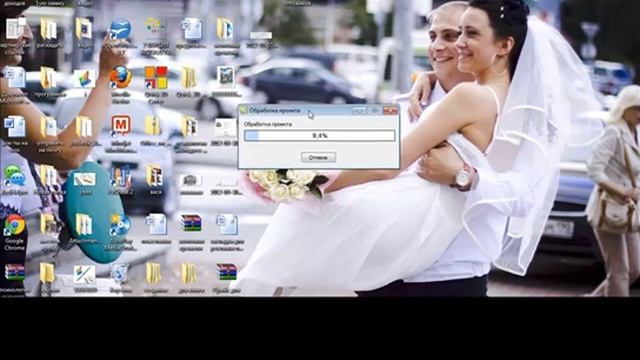Viewport: 640px width, 360px height.
Task: Click the Отмена button in the dialog
Action: pos(318,157)
